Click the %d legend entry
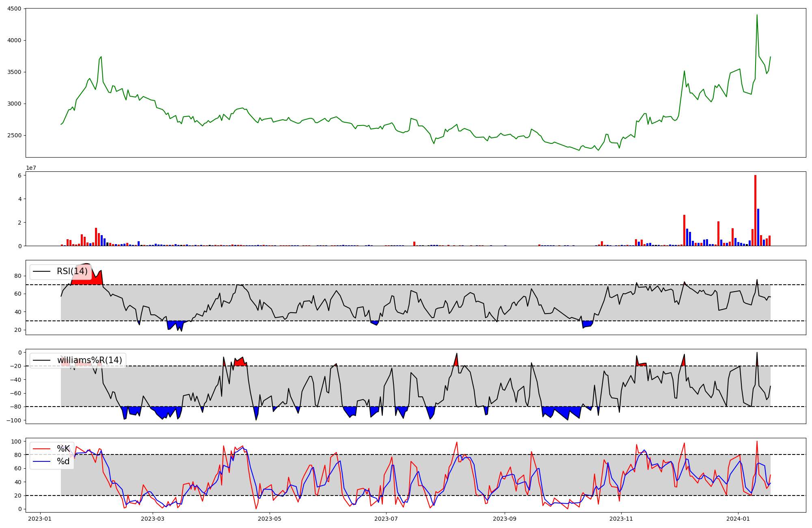 63,461
